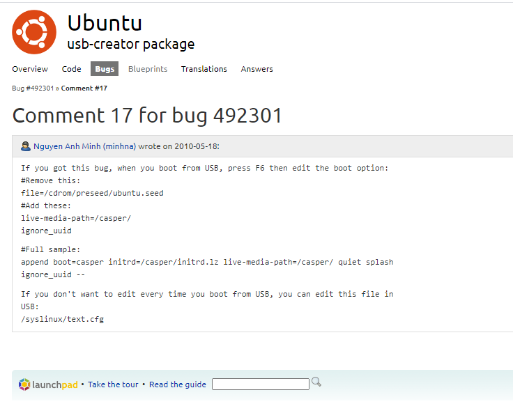This screenshot has height=420, width=513.
Task: Click the 'ignore_uuid --' line in sample
Action: [x=53, y=274]
